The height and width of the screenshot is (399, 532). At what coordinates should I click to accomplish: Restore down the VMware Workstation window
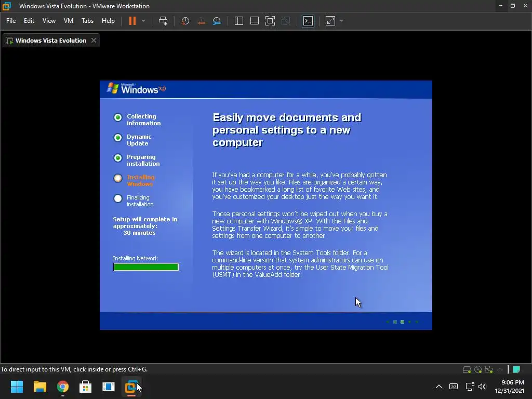pos(513,6)
